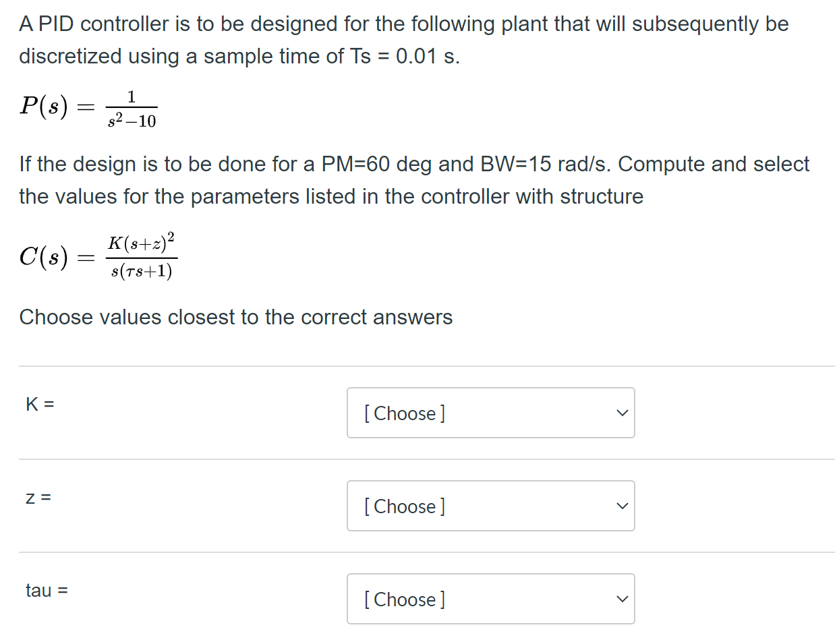Open the z = dropdown menu
This screenshot has height=644, width=835.
pyautogui.click(x=490, y=506)
